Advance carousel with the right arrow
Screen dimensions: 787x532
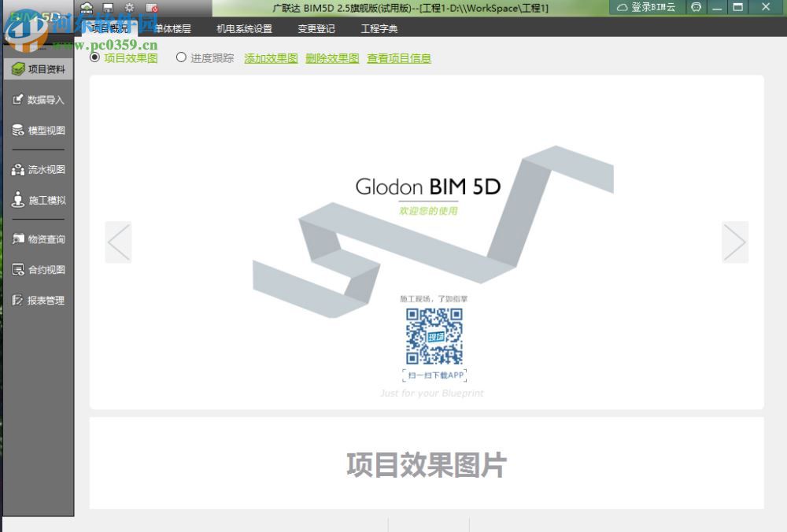[x=735, y=242]
